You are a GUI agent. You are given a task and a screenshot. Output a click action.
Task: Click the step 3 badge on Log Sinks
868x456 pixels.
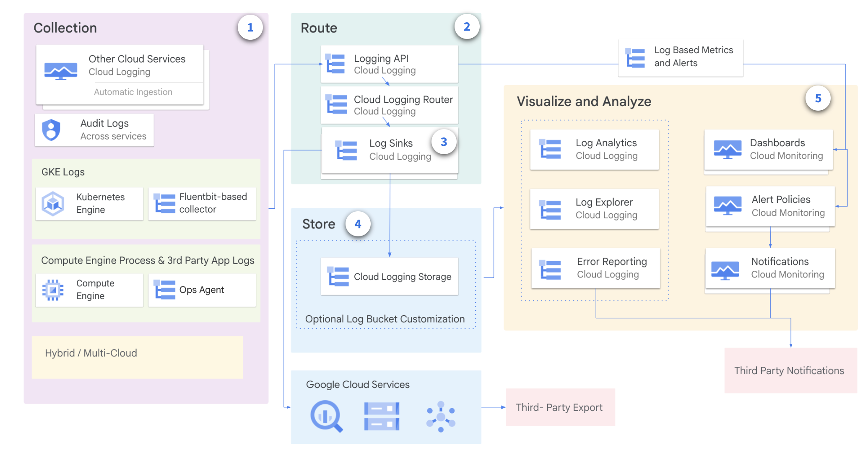(x=444, y=142)
